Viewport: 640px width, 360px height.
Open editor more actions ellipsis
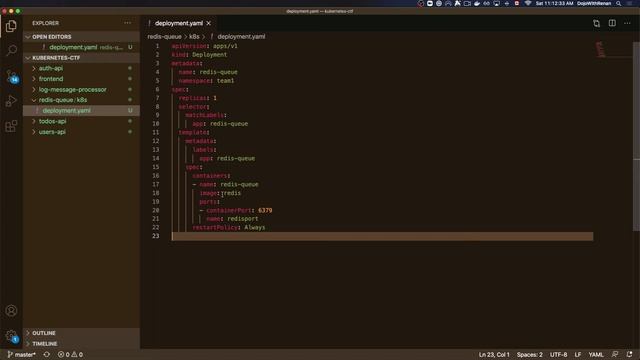point(627,23)
